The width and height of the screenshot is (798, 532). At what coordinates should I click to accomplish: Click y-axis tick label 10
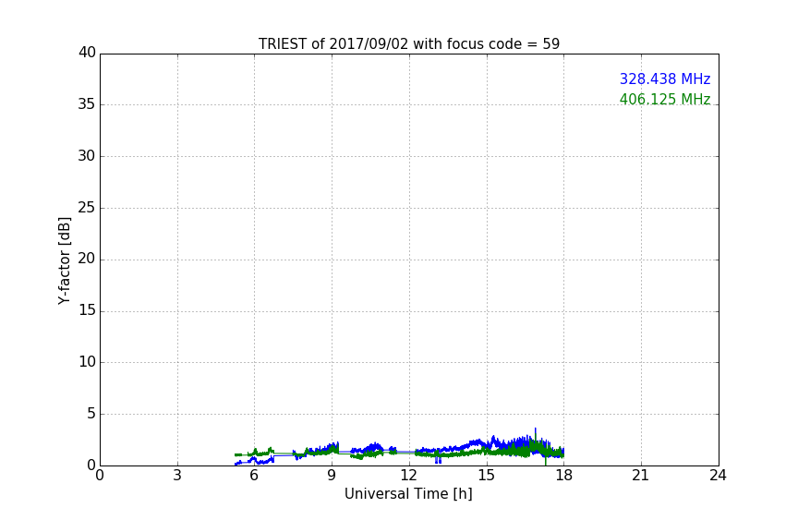(x=87, y=362)
